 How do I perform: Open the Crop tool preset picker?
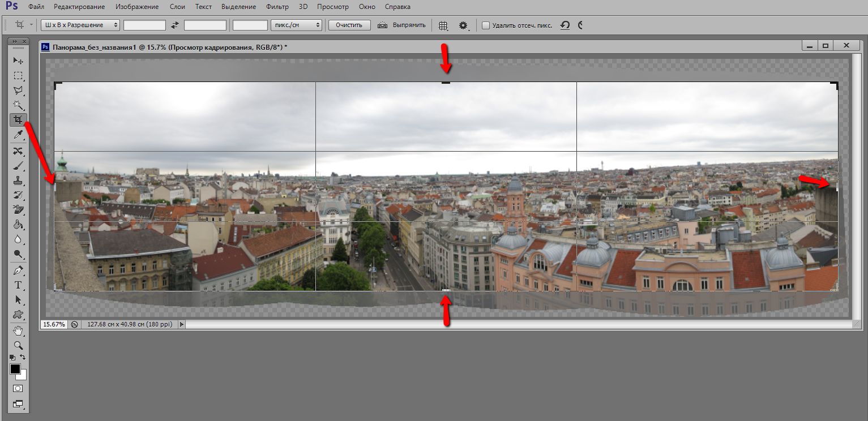pos(23,25)
